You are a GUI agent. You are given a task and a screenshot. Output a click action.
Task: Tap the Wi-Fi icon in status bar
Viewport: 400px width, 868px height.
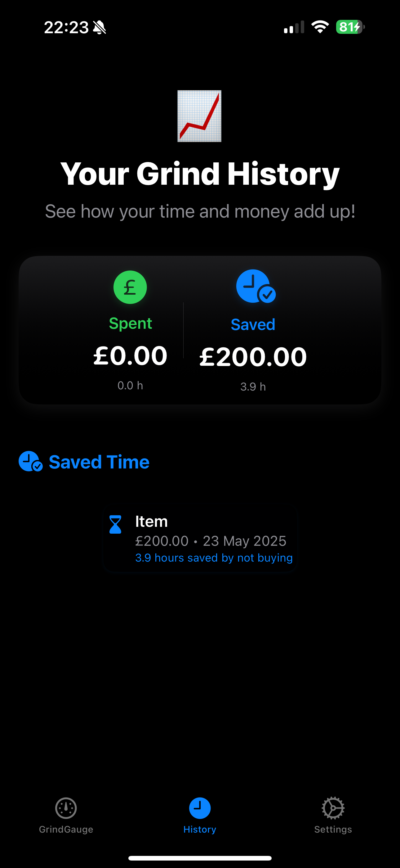(320, 27)
